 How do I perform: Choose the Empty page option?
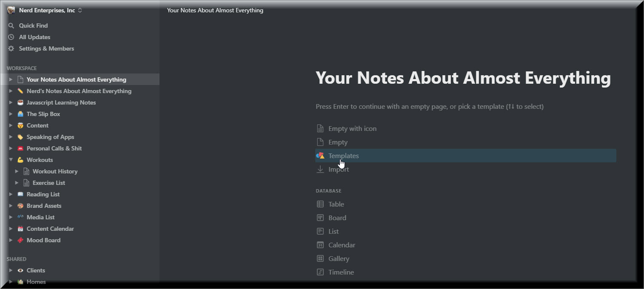click(x=338, y=142)
